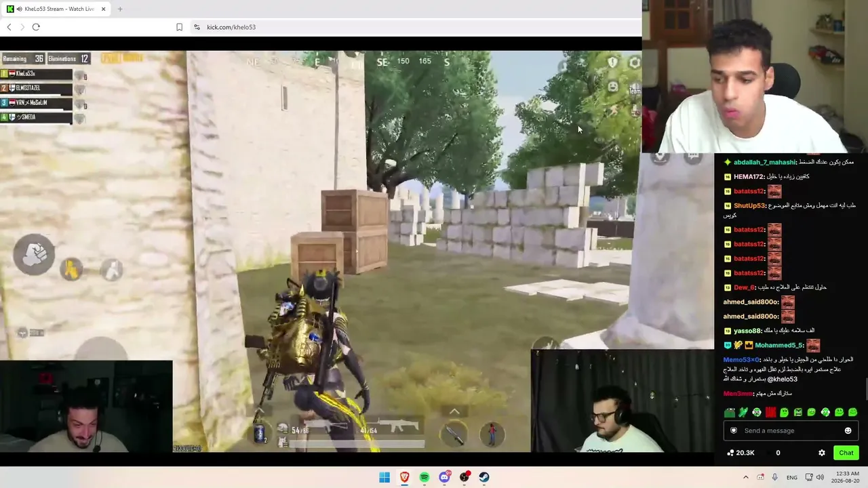Switch the ENG input language
Screen dimensions: 868x488
[791, 477]
